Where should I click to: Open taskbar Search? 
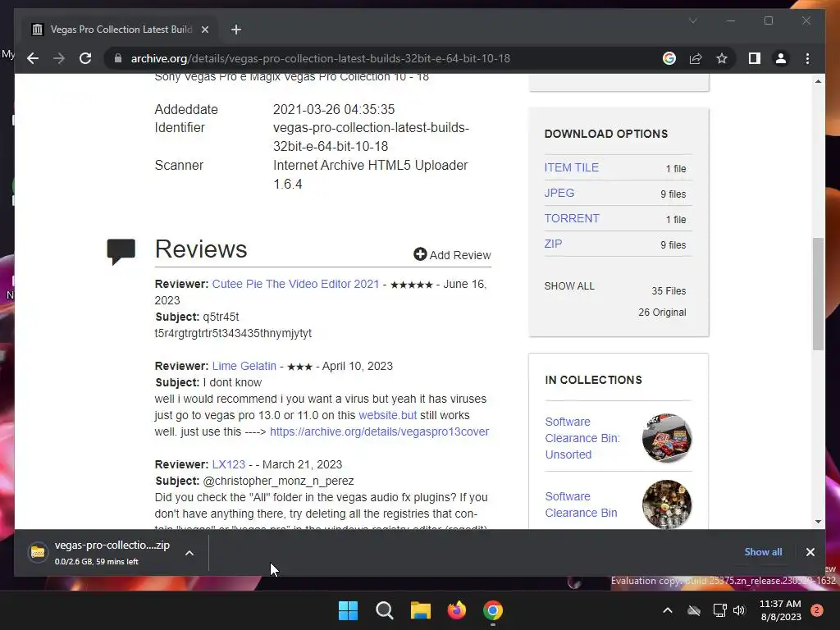(x=384, y=610)
